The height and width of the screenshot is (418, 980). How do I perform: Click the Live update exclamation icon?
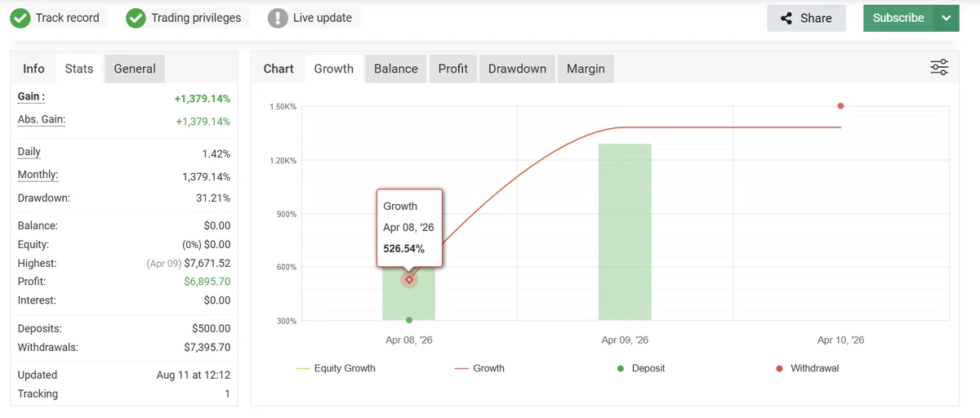278,18
